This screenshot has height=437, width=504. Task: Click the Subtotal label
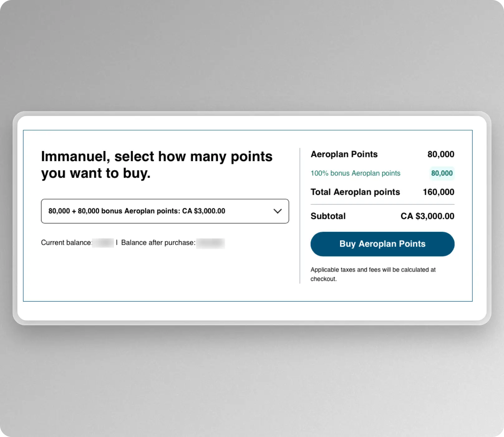(x=328, y=216)
